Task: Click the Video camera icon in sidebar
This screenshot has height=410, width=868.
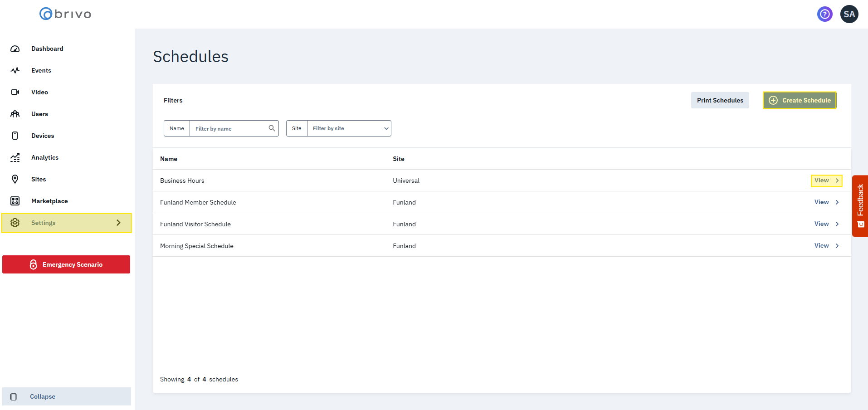Action: 15,92
